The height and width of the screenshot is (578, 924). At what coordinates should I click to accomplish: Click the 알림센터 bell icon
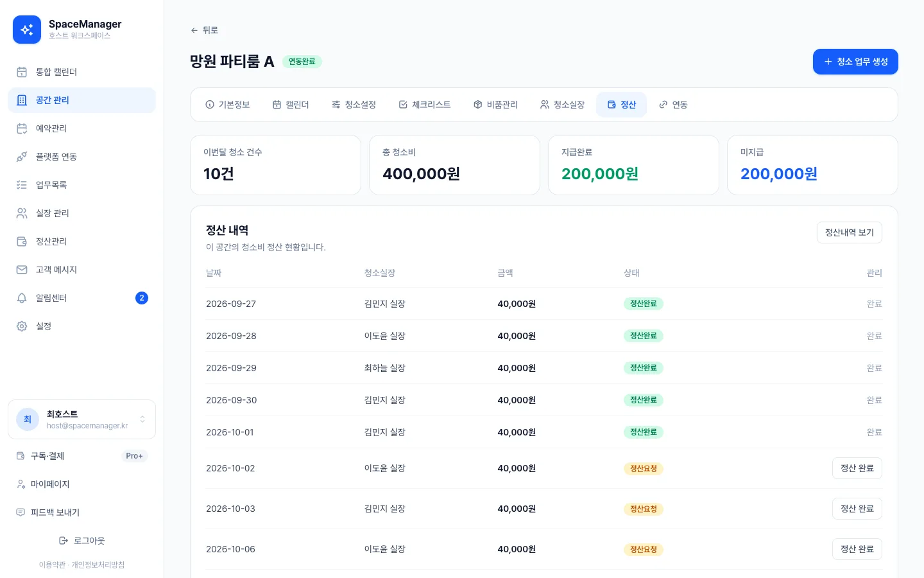(22, 298)
